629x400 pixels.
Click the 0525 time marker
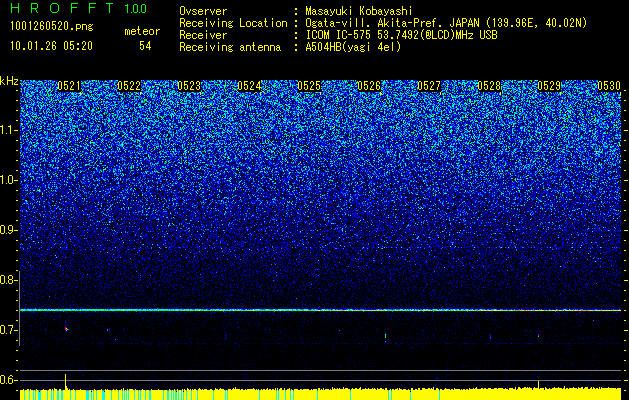point(309,86)
